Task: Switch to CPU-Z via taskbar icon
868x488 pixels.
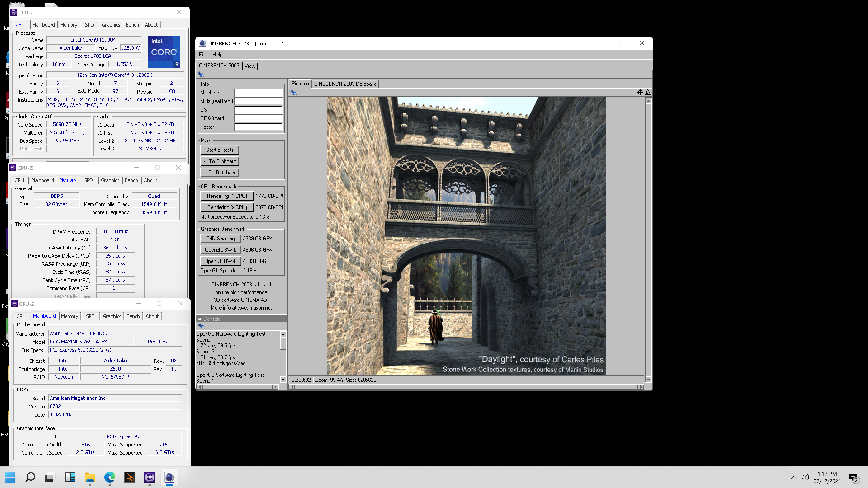Action: pyautogui.click(x=149, y=477)
